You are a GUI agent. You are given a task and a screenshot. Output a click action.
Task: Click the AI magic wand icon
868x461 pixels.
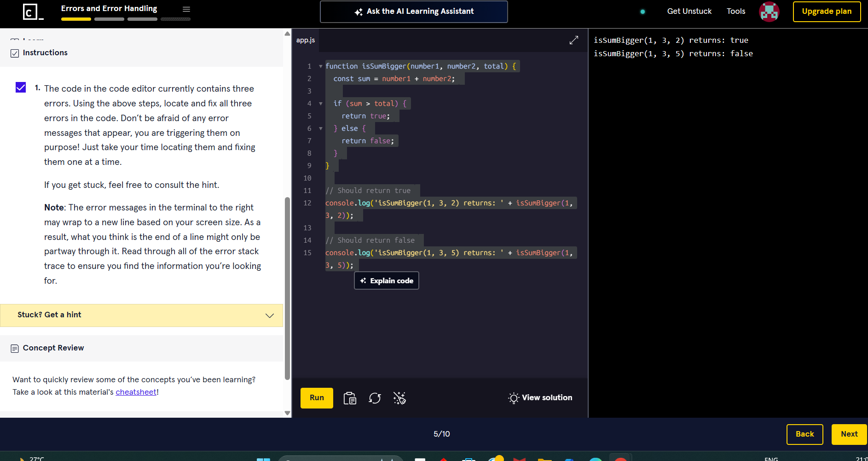click(399, 398)
